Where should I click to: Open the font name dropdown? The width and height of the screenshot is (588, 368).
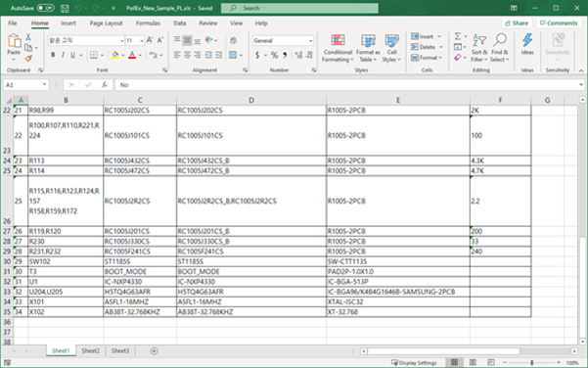pyautogui.click(x=122, y=40)
